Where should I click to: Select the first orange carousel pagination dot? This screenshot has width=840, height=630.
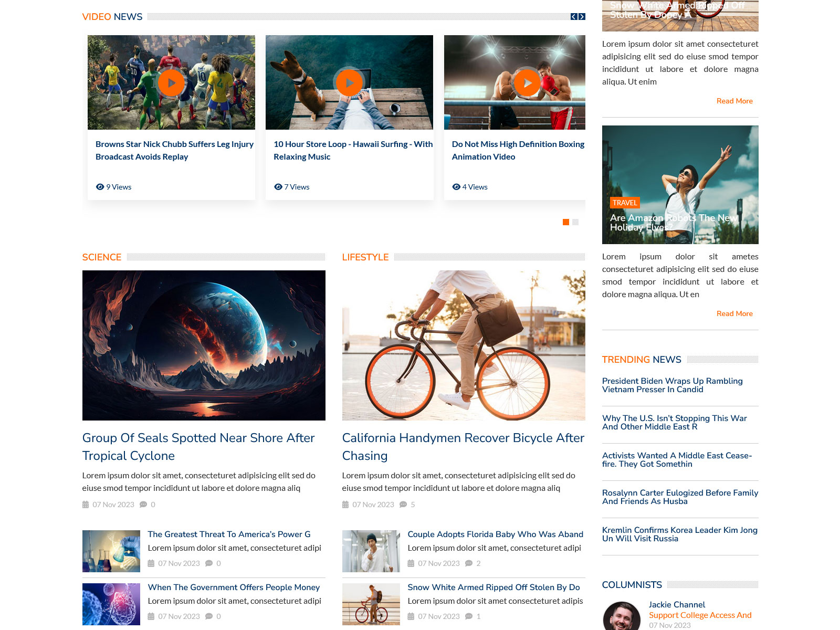click(x=565, y=222)
